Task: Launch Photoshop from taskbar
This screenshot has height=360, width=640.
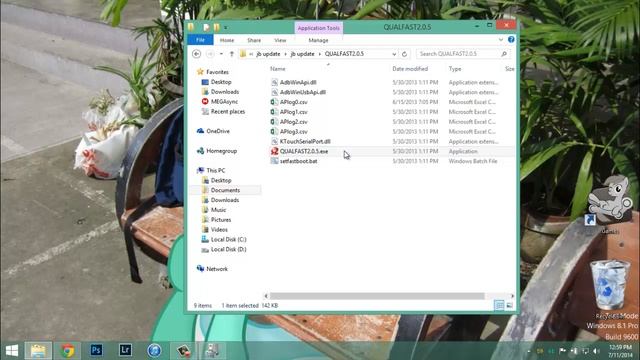Action: (96, 351)
